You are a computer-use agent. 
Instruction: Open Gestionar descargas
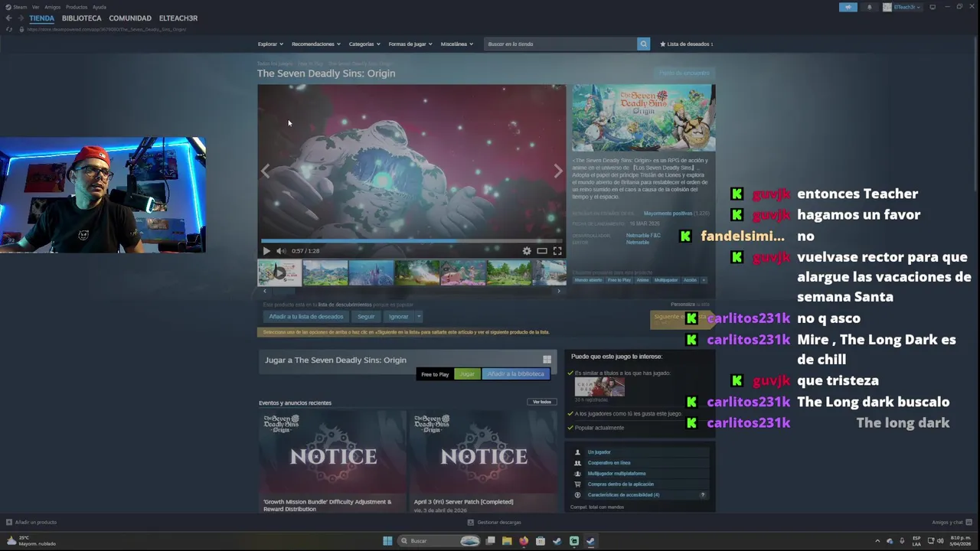point(494,522)
